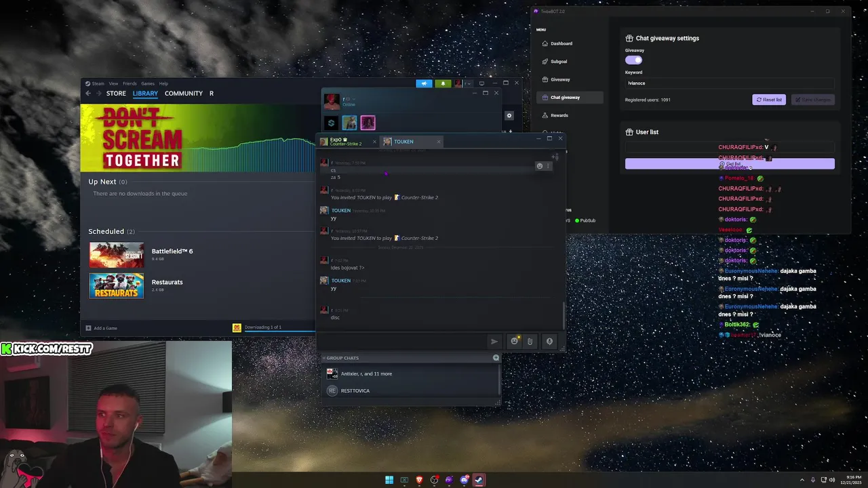Open the 'Antixier, r, and 11 more' group chat
The image size is (868, 488).
point(411,373)
